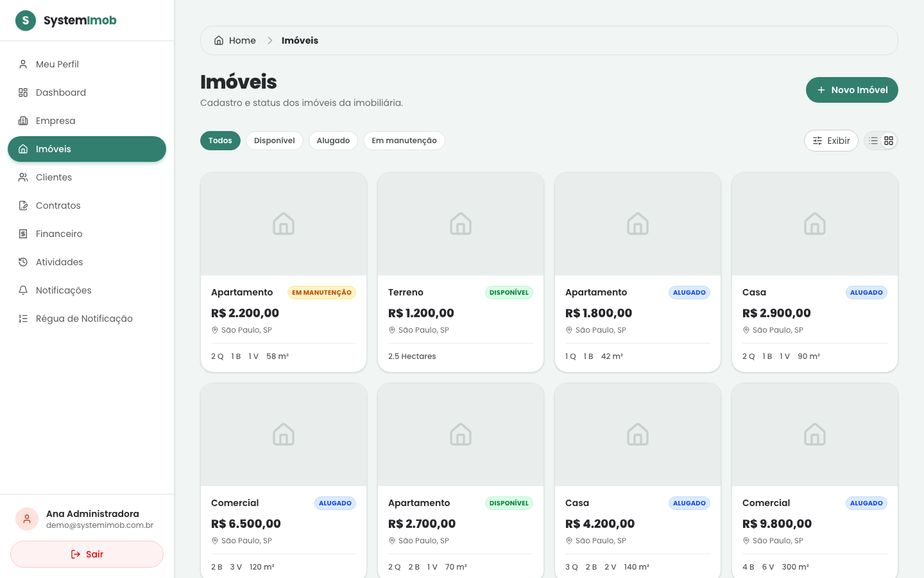The image size is (924, 578).
Task: Click the Imóveis breadcrumb text
Action: tap(300, 40)
